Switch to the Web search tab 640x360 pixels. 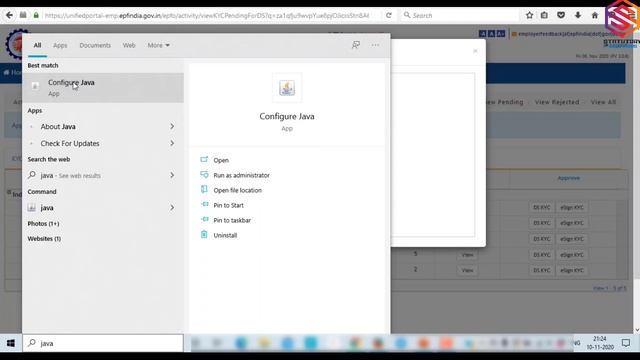tap(129, 45)
